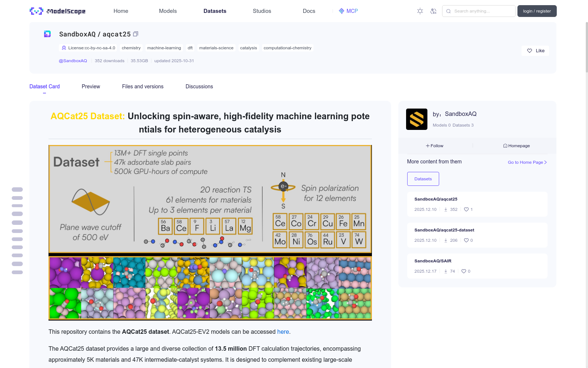
Task: Click the chemistry tag
Action: pos(131,48)
